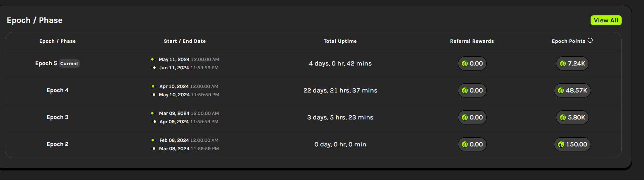This screenshot has height=180, width=644.
Task: Click the green start dot for May 11, 2024
Action: (x=152, y=59)
